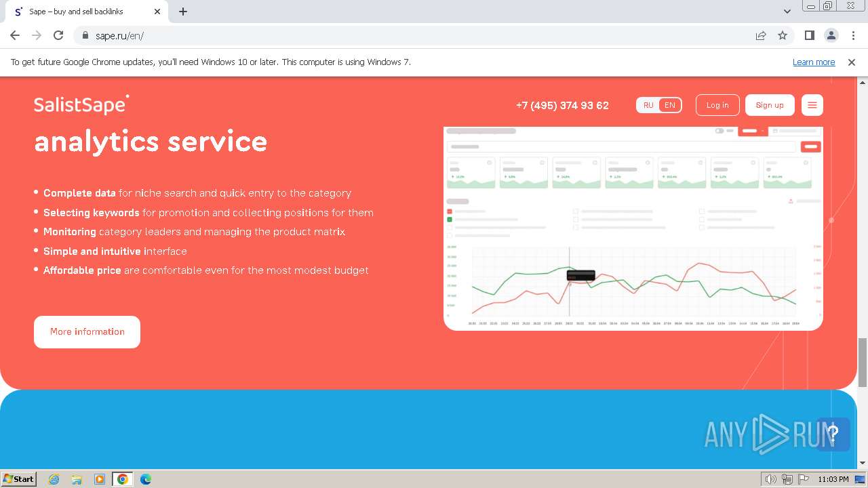Open the Windows Start button
Image resolution: width=868 pixels, height=488 pixels.
[x=19, y=479]
